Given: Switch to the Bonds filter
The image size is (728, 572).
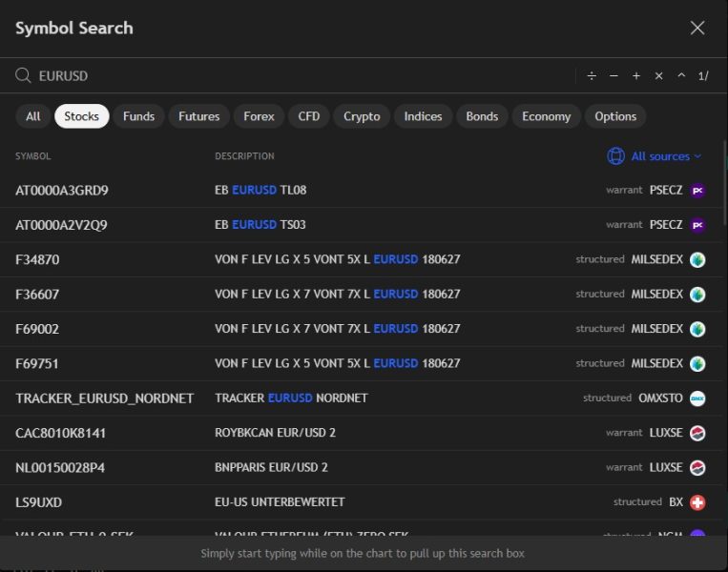Looking at the screenshot, I should coord(482,116).
